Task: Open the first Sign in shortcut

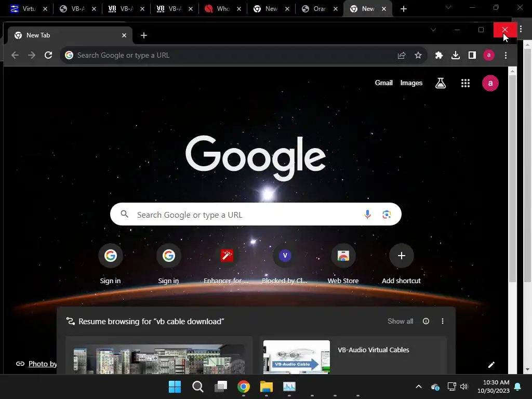Action: [110, 264]
